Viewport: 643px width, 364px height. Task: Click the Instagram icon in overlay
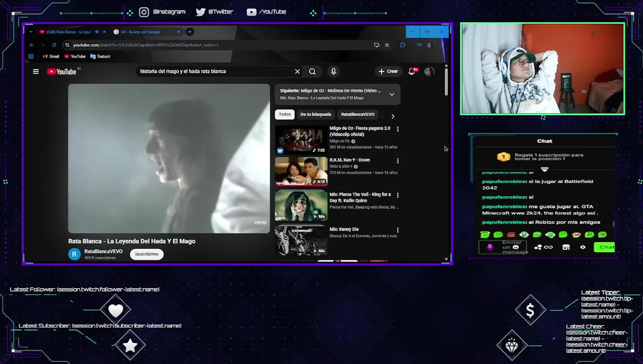pyautogui.click(x=144, y=12)
